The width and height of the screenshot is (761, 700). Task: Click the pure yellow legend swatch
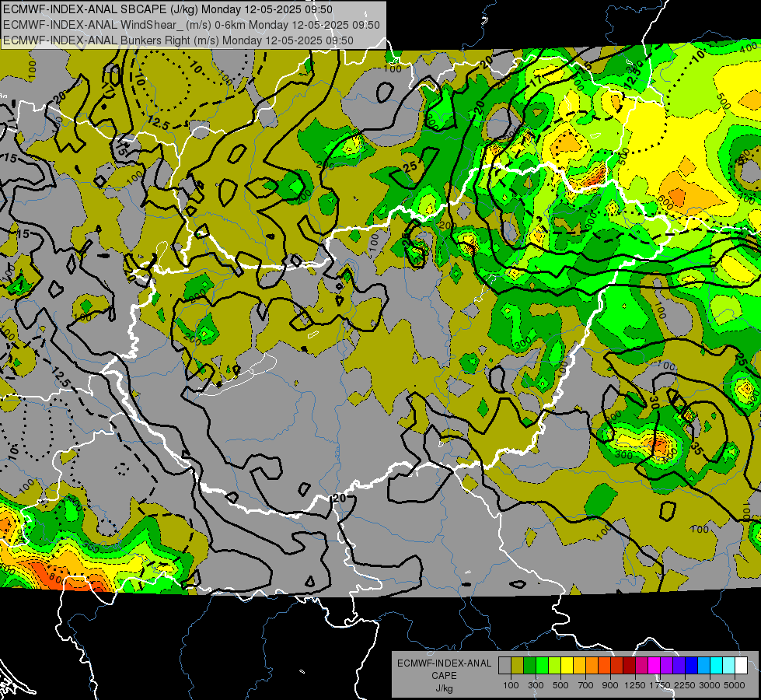tap(567, 665)
